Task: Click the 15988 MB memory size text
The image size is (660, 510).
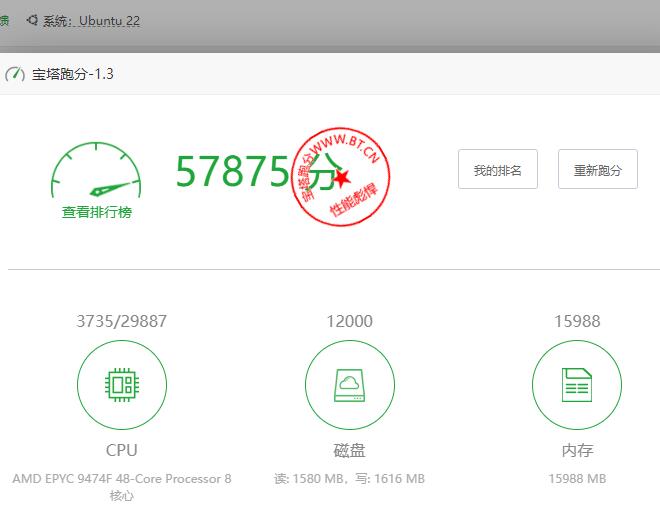Action: click(x=577, y=478)
